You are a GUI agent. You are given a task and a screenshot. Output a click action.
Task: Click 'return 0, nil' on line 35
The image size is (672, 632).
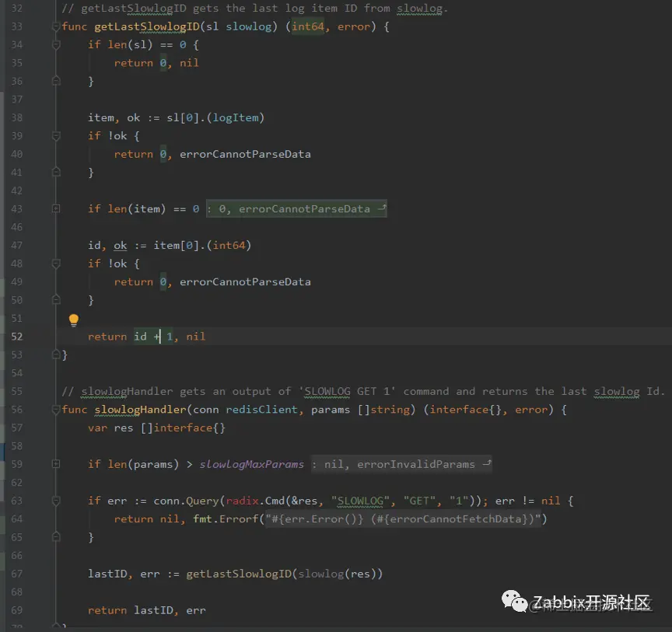156,63
